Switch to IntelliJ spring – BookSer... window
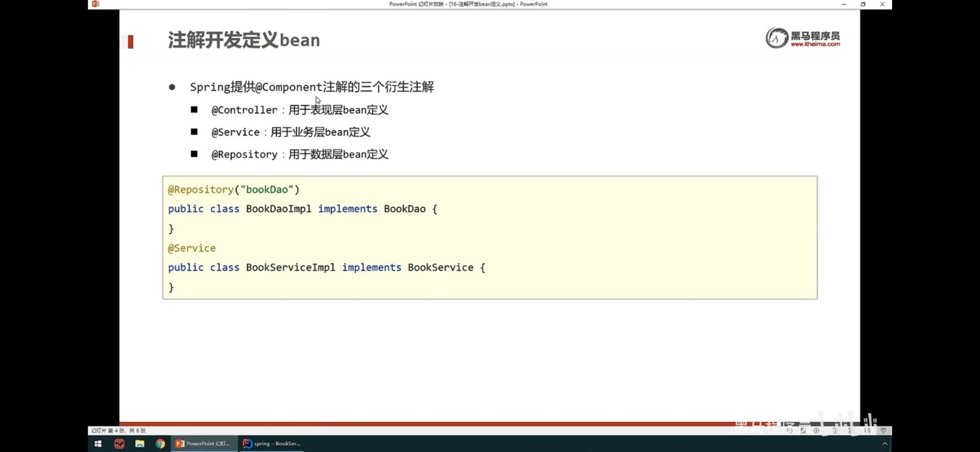The height and width of the screenshot is (452, 980). point(272,444)
